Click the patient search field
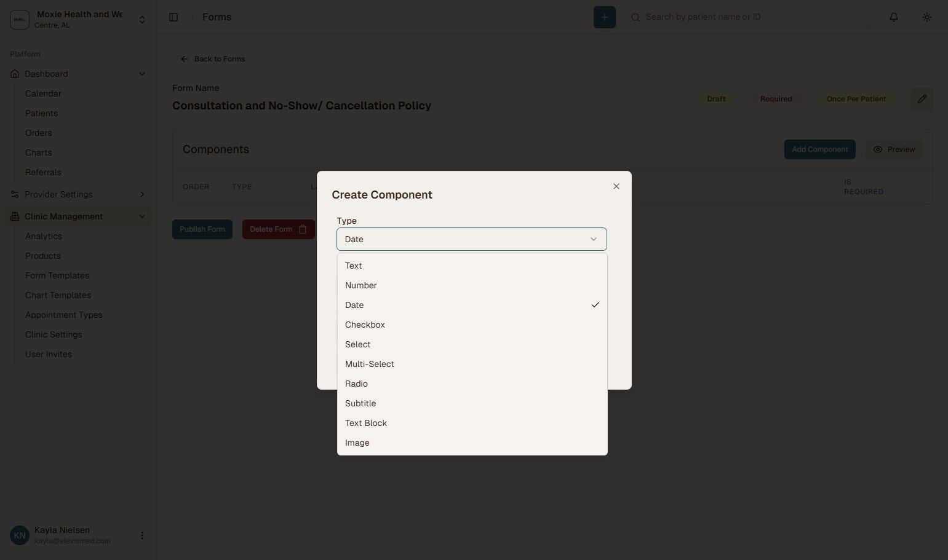This screenshot has height=560, width=948. click(707, 17)
